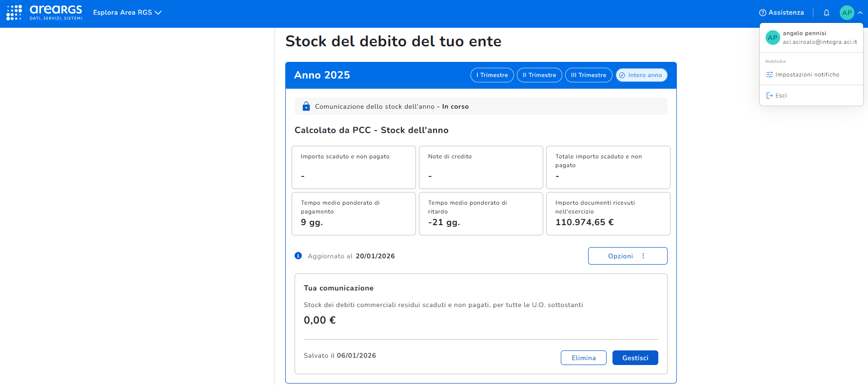Click the three-dot icon in Opzioni

[643, 256]
